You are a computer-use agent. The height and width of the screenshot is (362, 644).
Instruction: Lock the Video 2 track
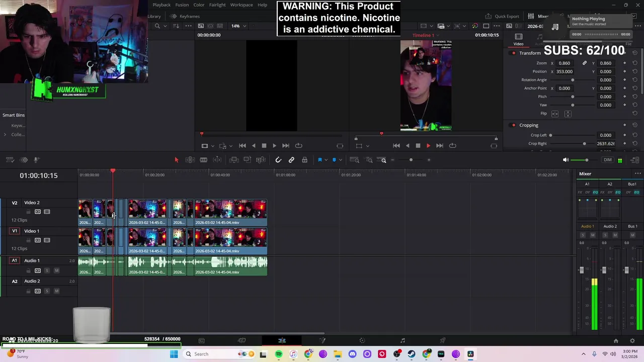pyautogui.click(x=28, y=212)
